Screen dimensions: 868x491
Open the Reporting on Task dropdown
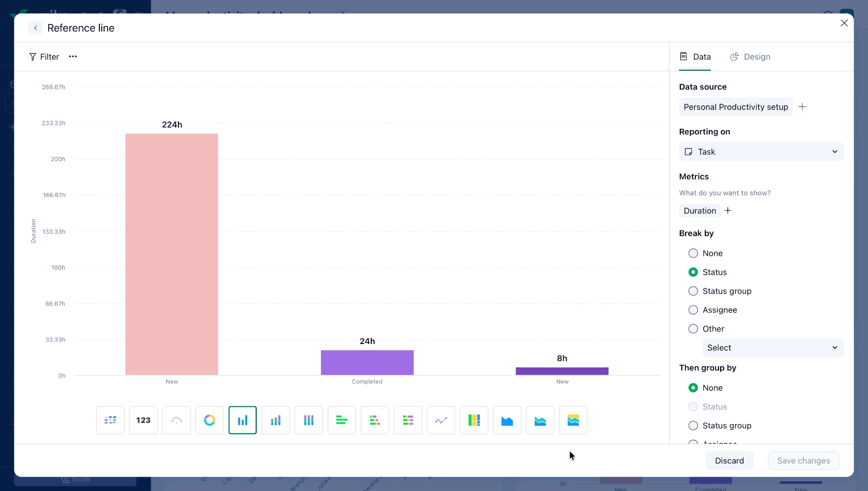pyautogui.click(x=761, y=152)
